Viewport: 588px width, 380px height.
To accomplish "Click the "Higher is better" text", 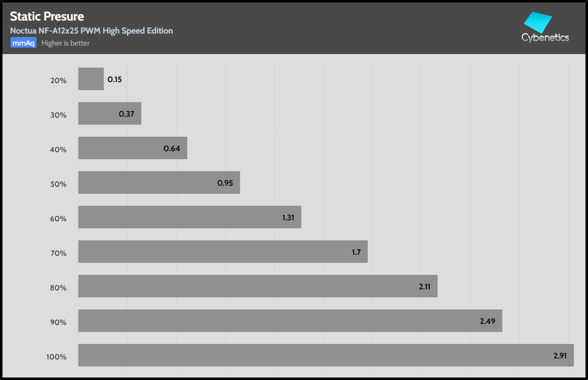I will pos(66,43).
